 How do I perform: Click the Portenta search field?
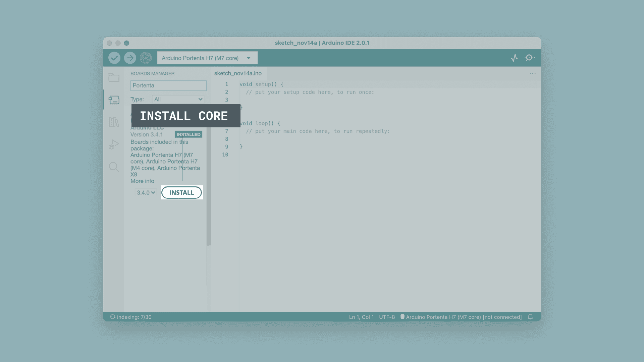click(x=168, y=85)
